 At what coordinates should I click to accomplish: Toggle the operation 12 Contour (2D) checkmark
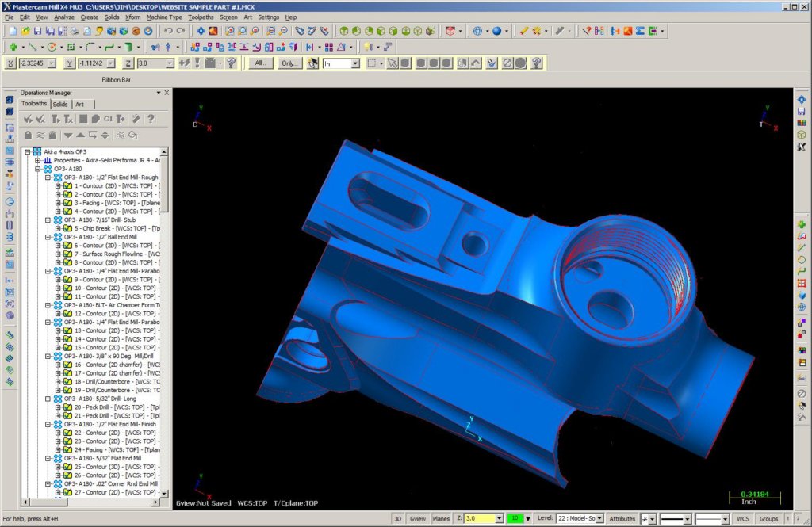tap(67, 314)
